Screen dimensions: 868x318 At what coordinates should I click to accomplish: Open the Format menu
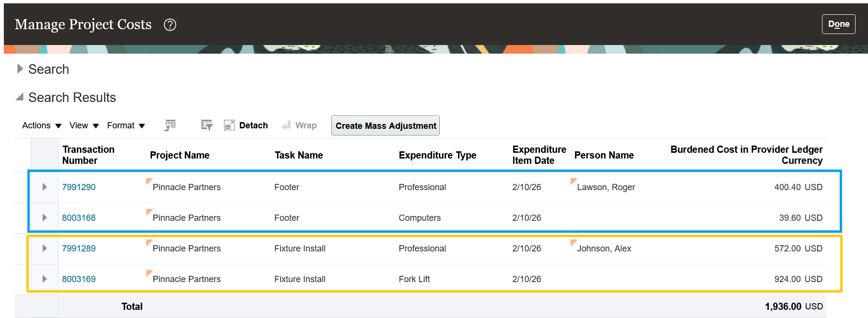(126, 125)
